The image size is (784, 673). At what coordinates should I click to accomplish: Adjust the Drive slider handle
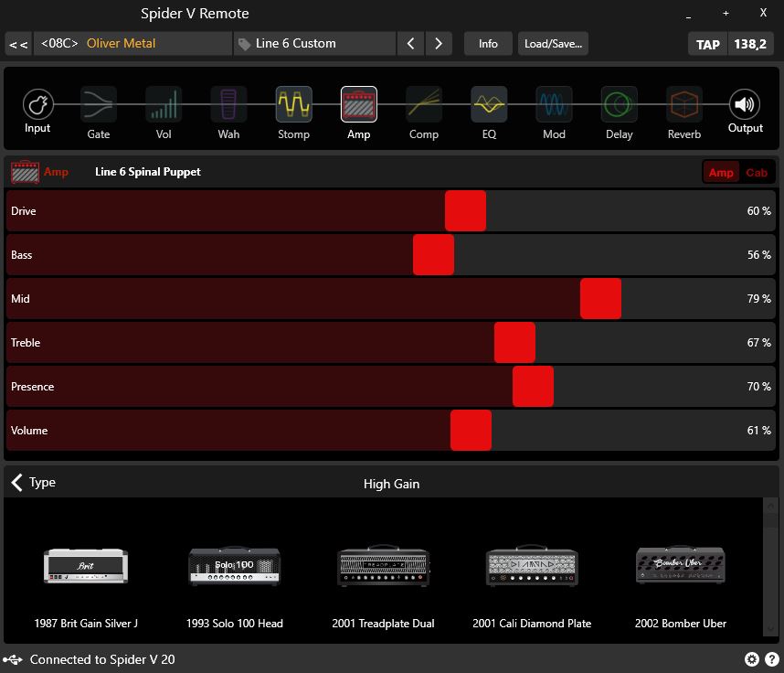[465, 210]
